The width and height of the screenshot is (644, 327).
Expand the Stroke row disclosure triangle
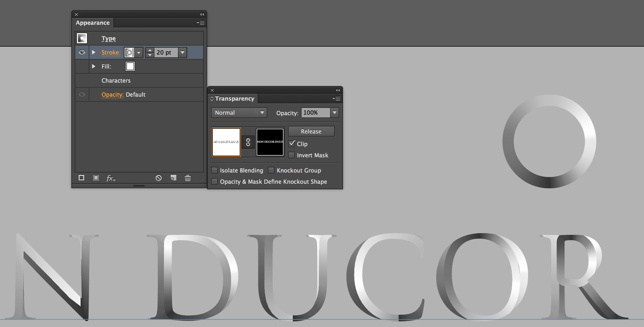tap(94, 52)
